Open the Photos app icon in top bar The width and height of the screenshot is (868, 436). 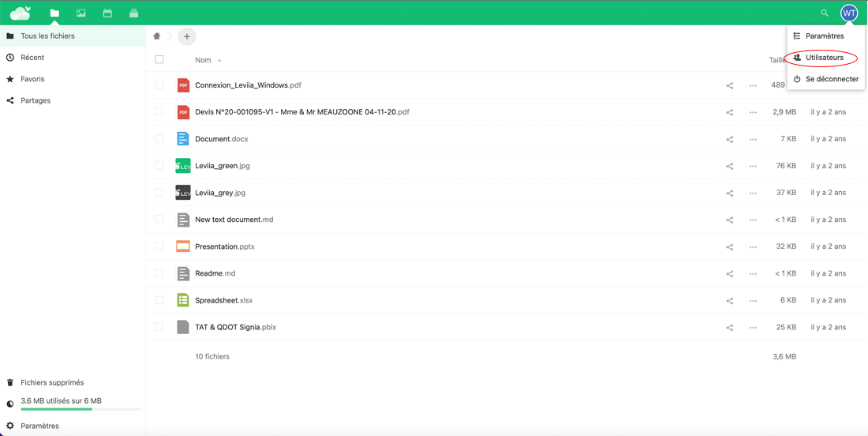(80, 13)
